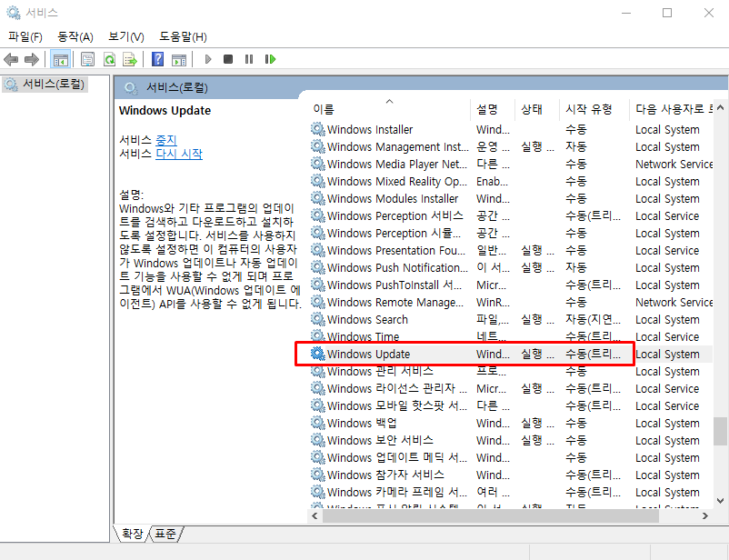This screenshot has width=729, height=560.
Task: Open the 도움말(H) menu
Action: [183, 36]
